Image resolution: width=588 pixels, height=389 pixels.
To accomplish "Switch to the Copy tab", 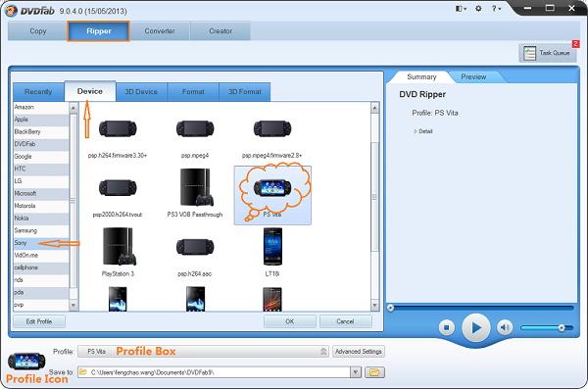I will click(38, 31).
